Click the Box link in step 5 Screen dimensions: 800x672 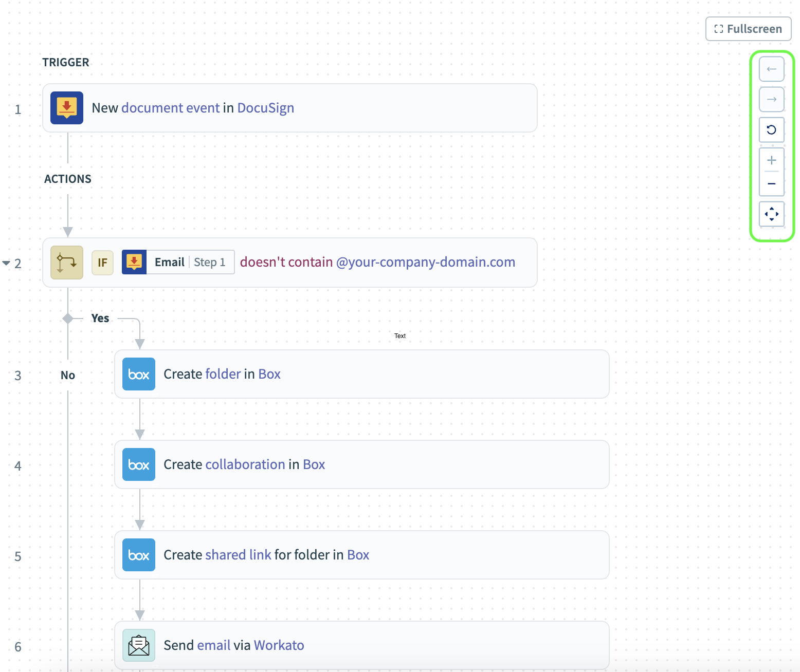click(x=358, y=555)
